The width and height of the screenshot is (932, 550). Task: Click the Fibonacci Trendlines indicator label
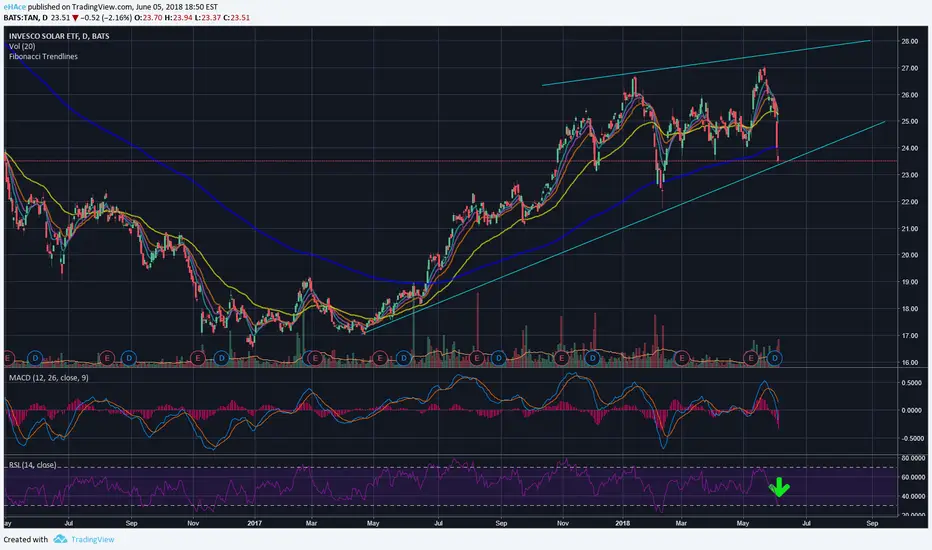(43, 56)
